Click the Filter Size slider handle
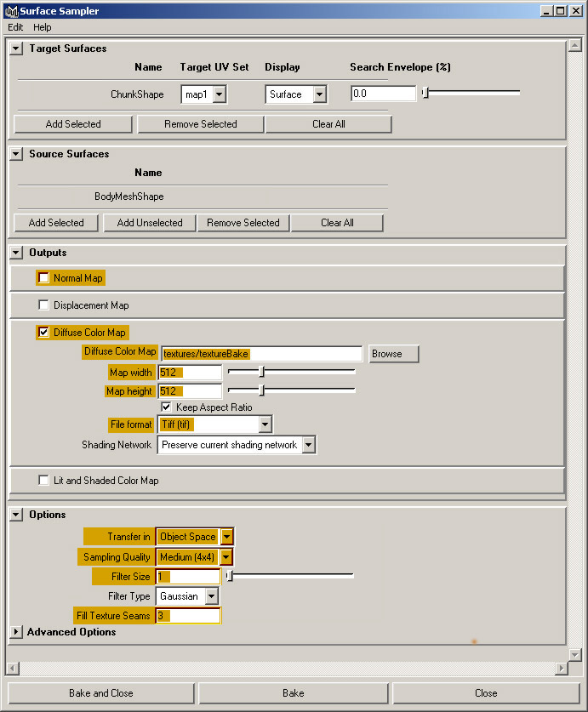Screen dimensions: 588x712 (x=230, y=576)
